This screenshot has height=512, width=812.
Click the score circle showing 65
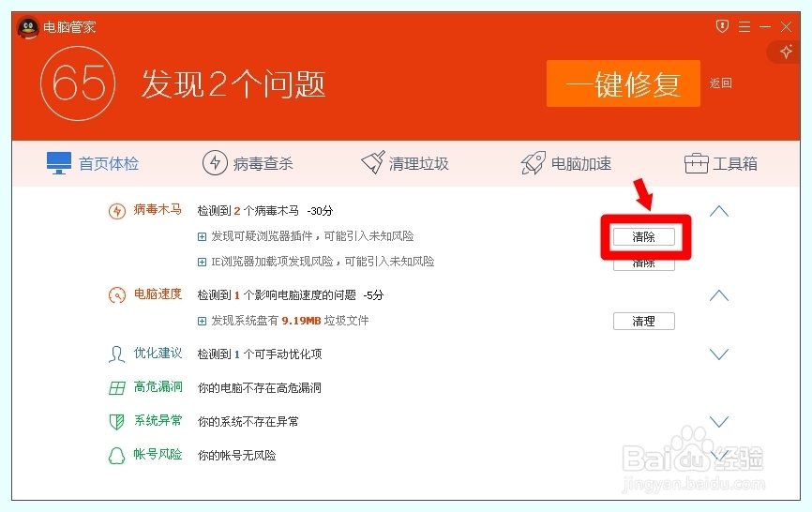click(78, 83)
